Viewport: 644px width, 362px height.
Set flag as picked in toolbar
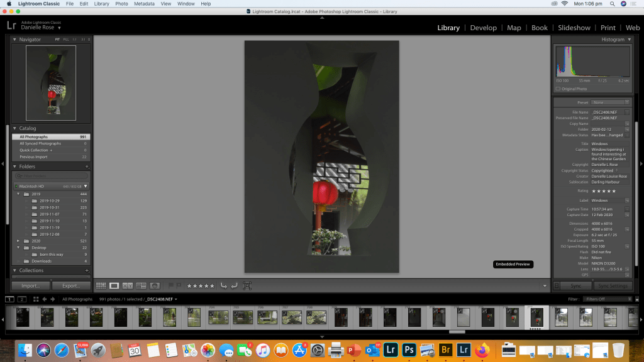click(x=171, y=286)
